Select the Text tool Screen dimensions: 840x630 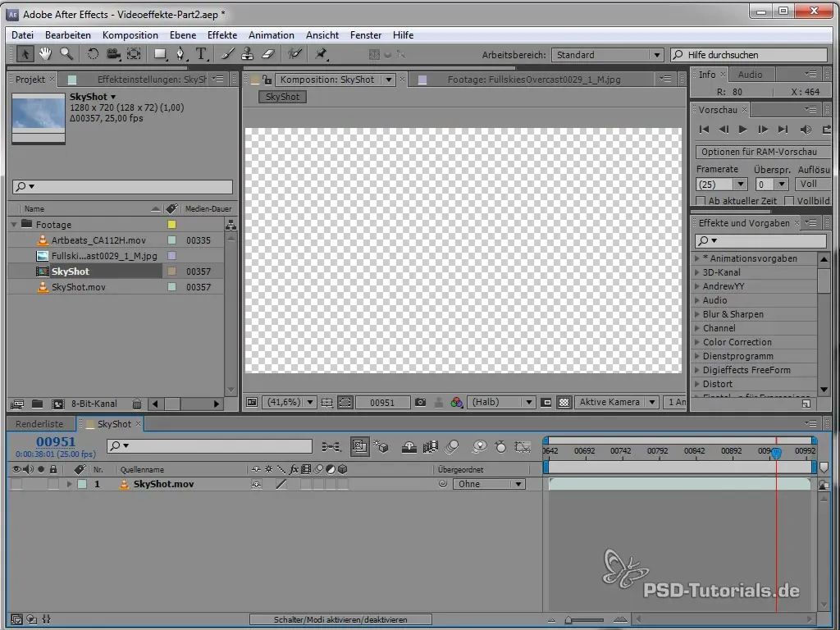[201, 54]
